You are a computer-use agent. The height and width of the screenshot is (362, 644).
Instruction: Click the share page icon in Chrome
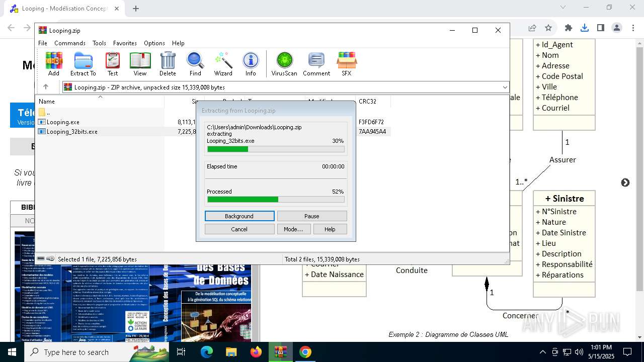point(532,28)
